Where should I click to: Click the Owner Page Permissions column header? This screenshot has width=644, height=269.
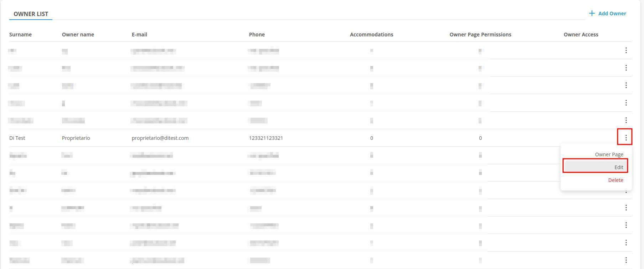coord(480,35)
